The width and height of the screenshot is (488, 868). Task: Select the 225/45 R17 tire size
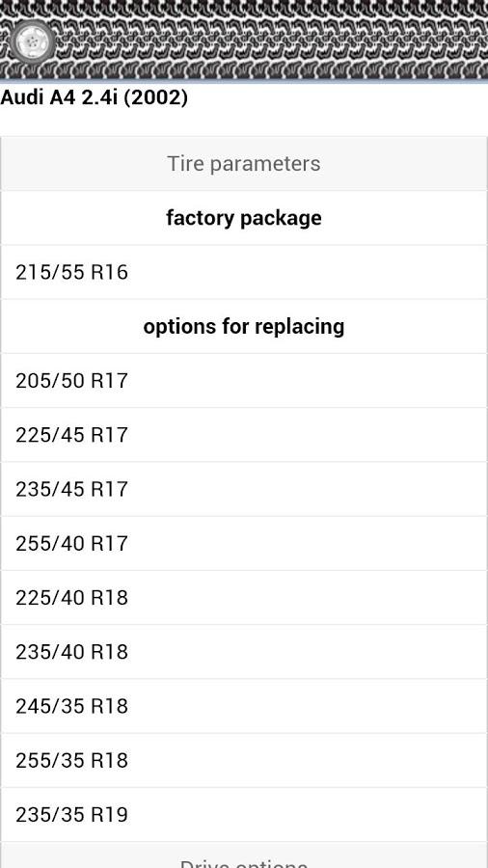point(244,435)
